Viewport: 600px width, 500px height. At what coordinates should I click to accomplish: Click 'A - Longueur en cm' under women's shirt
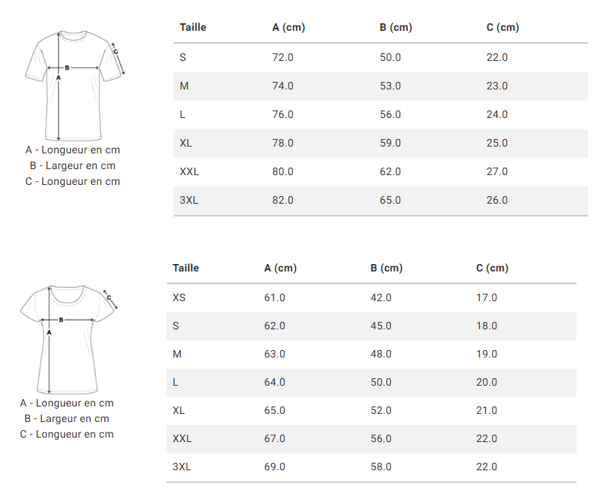[67, 403]
